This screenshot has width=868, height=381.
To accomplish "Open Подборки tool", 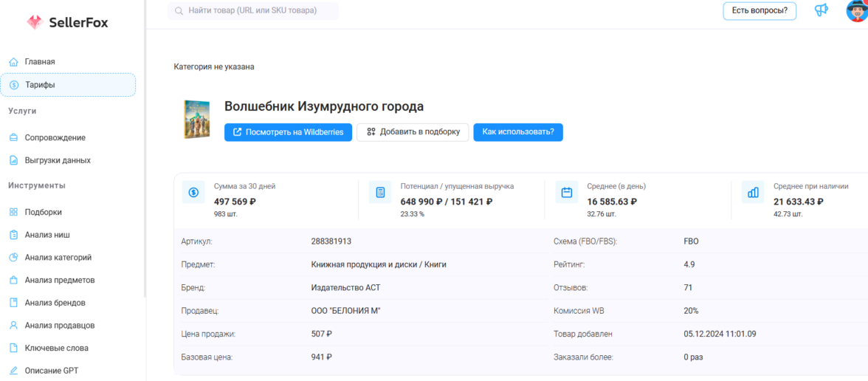I will coord(43,212).
